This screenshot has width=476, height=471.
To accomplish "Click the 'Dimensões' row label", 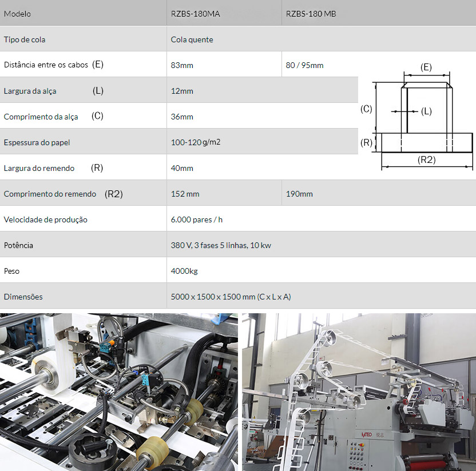I will [x=23, y=297].
